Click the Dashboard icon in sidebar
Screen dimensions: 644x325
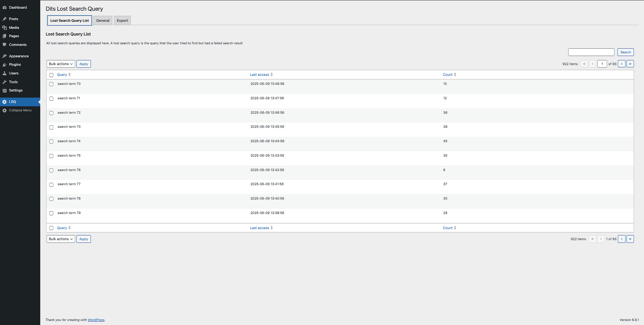point(4,7)
